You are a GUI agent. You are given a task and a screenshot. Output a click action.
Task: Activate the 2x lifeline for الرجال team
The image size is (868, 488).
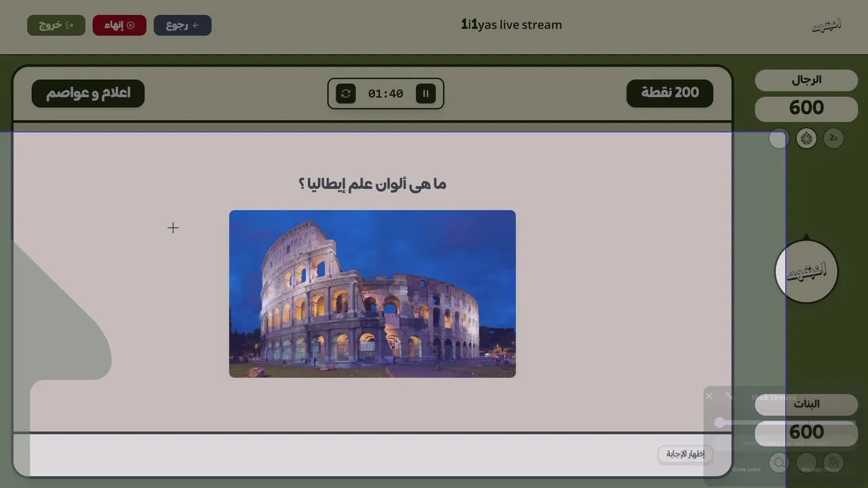(834, 138)
